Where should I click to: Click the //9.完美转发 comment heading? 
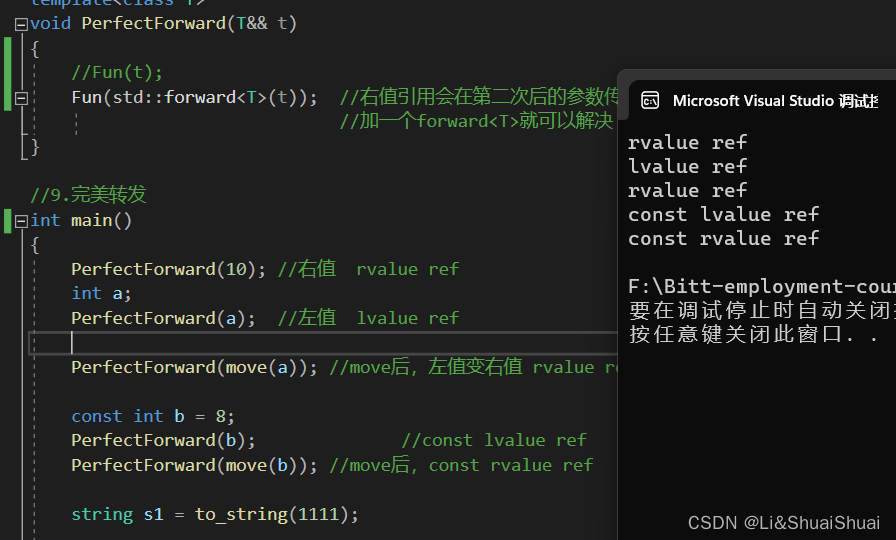click(89, 195)
